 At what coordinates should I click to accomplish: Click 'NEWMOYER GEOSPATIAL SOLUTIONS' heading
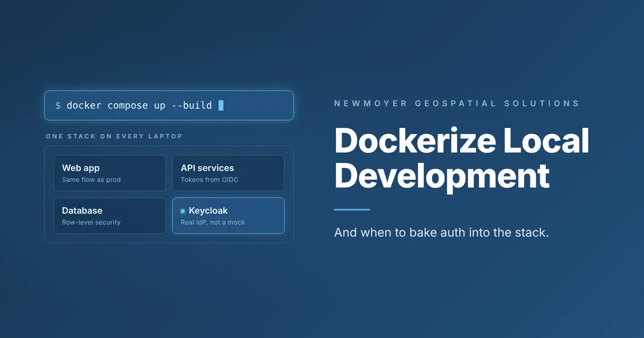(x=457, y=103)
